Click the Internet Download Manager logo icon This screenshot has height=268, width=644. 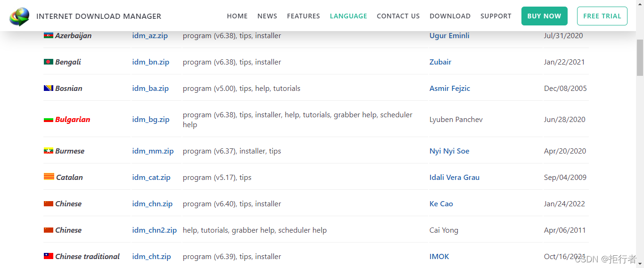coord(19,16)
